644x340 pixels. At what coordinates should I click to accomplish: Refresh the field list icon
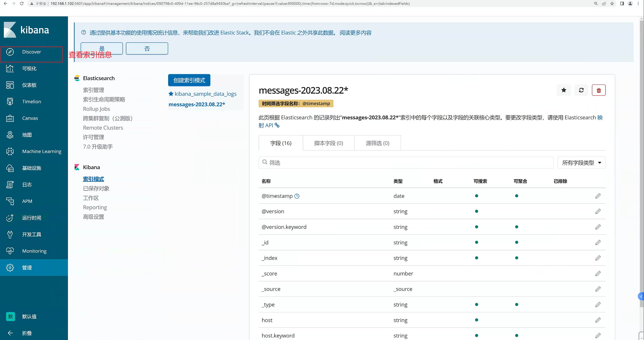(581, 90)
